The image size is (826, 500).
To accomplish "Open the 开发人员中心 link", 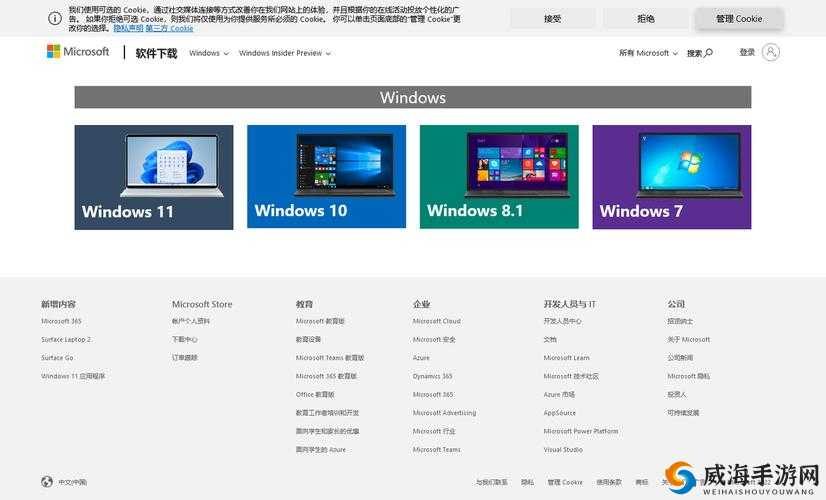I will [563, 321].
